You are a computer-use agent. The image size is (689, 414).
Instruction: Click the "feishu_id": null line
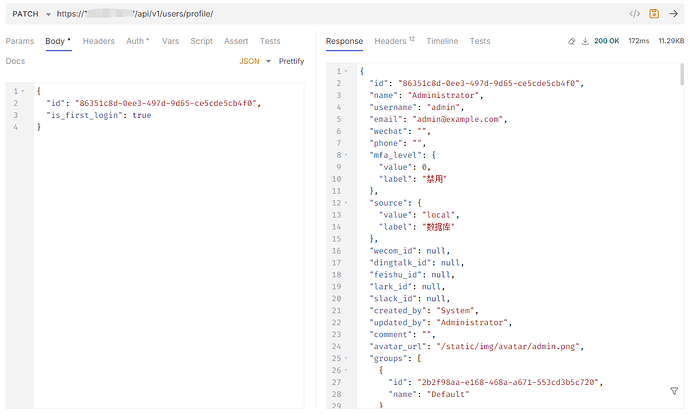click(x=412, y=275)
